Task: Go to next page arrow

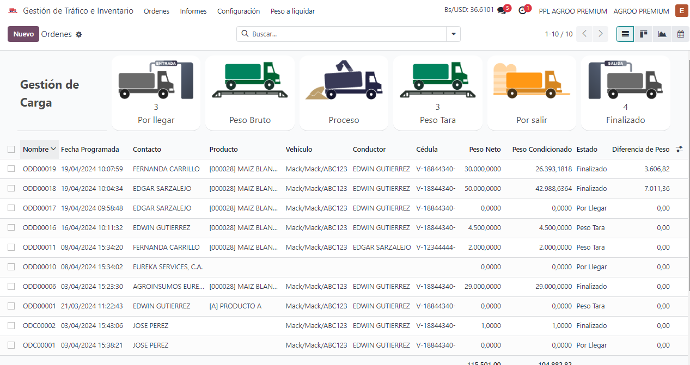Action: [601, 34]
